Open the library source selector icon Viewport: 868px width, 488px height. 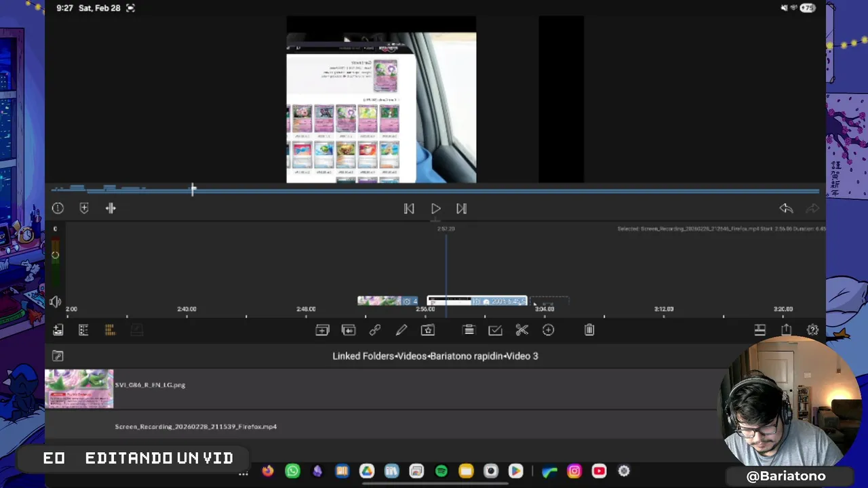pos(58,356)
